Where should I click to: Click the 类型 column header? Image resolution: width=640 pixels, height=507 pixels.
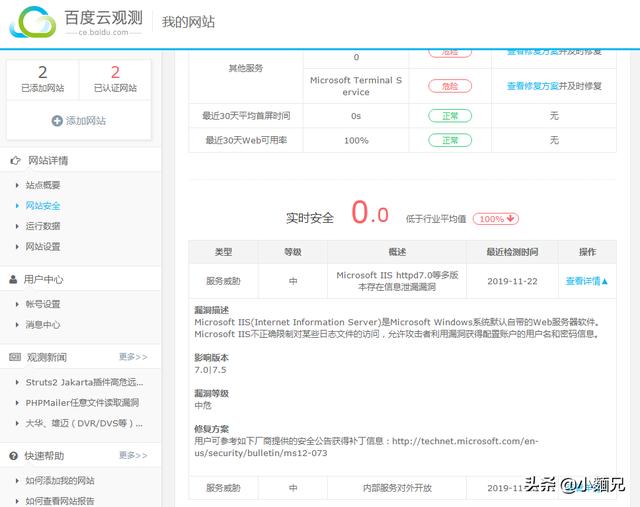(223, 252)
